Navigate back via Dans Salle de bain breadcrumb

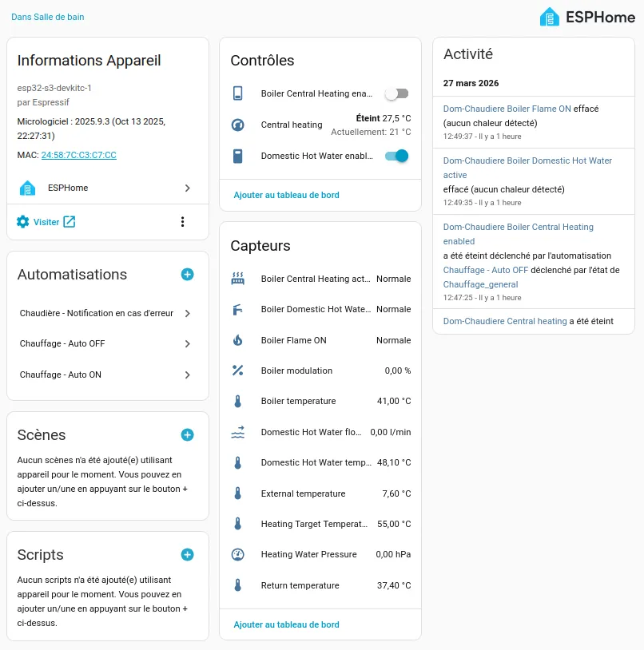pos(47,17)
